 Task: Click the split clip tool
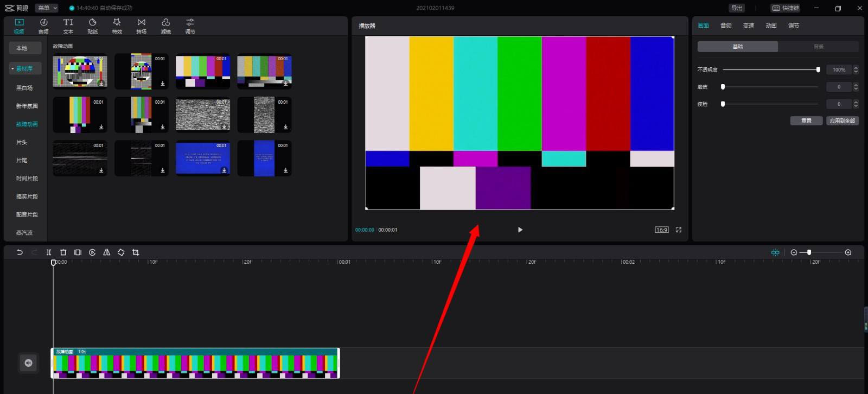pyautogui.click(x=49, y=252)
